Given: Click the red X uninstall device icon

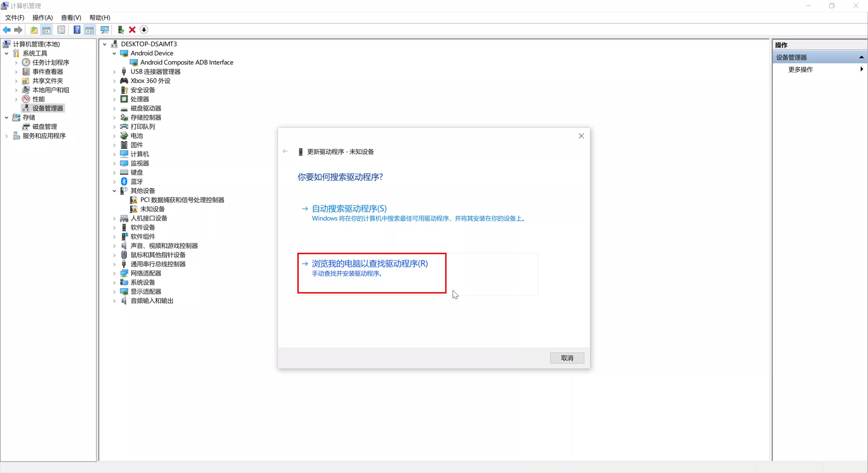Looking at the screenshot, I should click(132, 30).
